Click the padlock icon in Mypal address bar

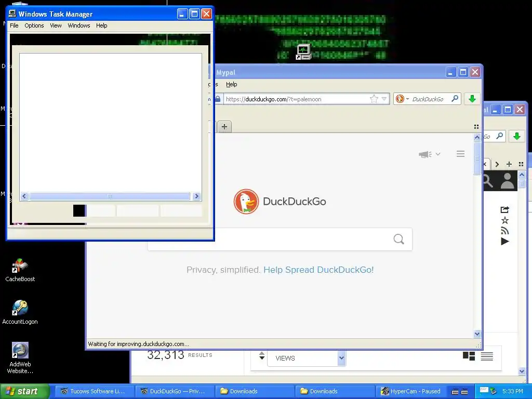(x=218, y=99)
